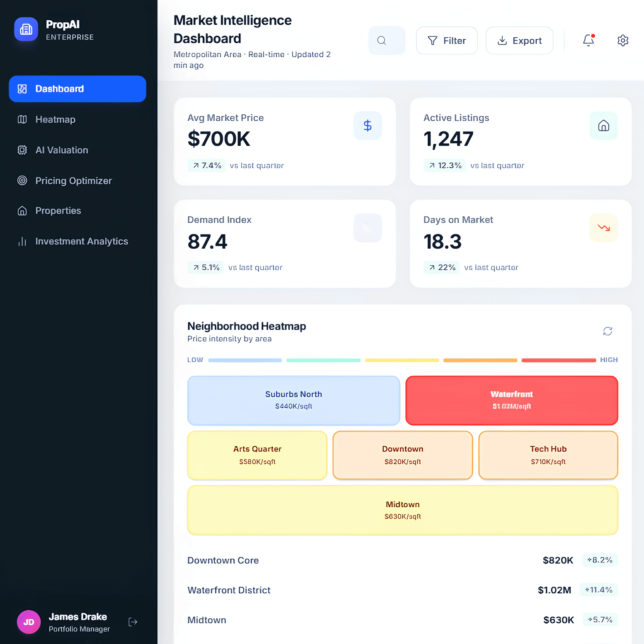Click the JD user avatar
Image resolution: width=644 pixels, height=644 pixels.
click(x=29, y=622)
